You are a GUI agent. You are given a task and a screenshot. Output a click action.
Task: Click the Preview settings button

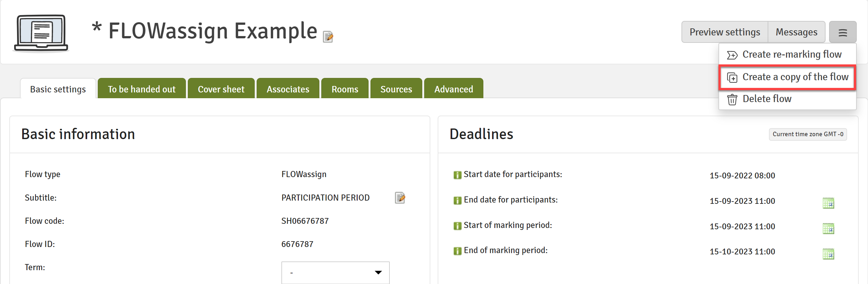coord(725,32)
